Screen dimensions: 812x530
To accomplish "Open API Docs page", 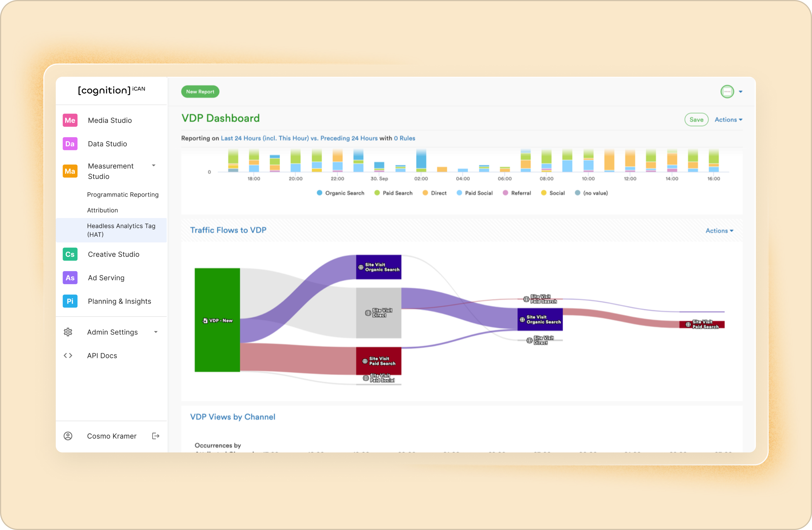I will point(102,356).
